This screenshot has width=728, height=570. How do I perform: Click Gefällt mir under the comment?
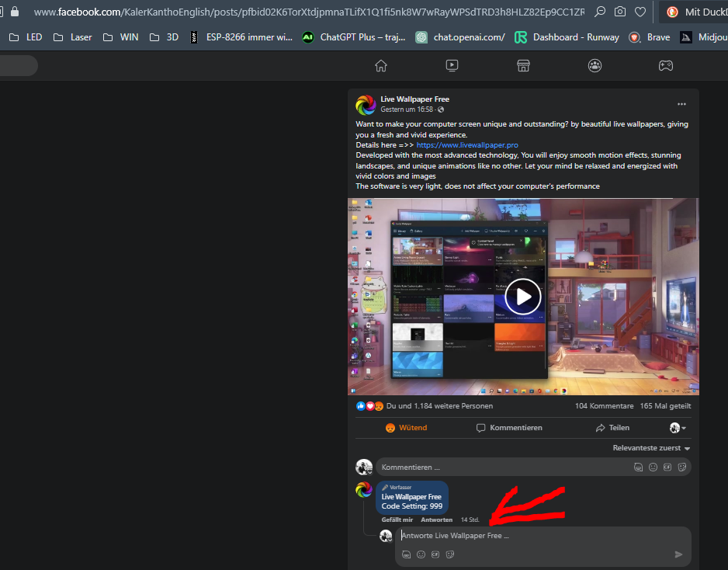click(x=397, y=520)
